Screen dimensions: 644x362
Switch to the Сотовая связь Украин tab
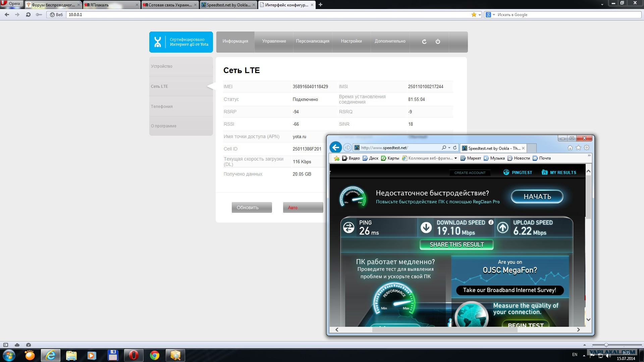170,5
